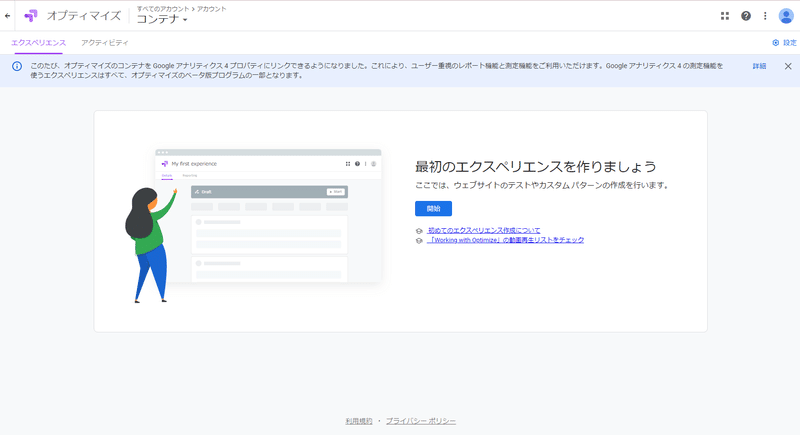
Task: Open the three-dot more options menu
Action: coord(765,16)
